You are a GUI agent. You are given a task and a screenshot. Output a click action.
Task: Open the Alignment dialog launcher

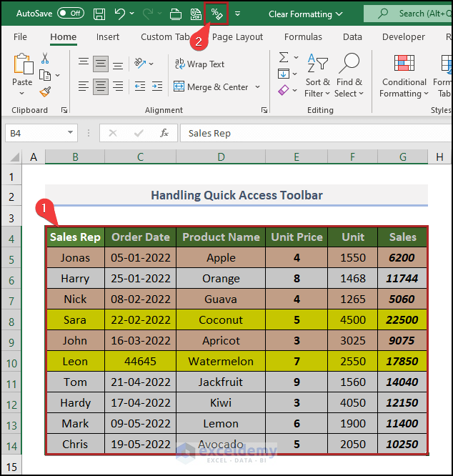click(x=264, y=110)
